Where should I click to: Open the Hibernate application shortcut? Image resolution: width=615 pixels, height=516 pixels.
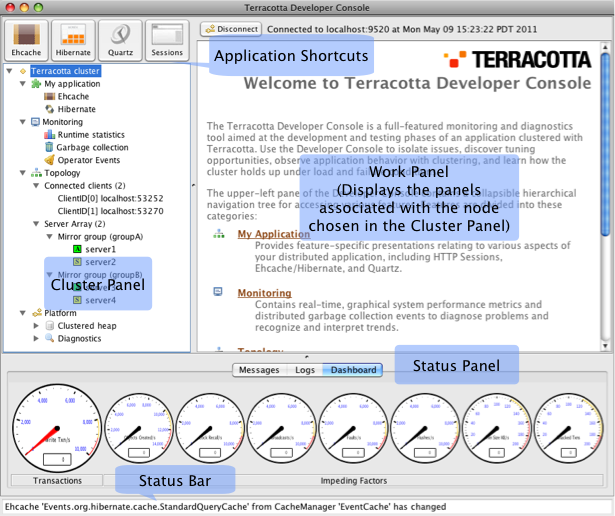tap(73, 40)
